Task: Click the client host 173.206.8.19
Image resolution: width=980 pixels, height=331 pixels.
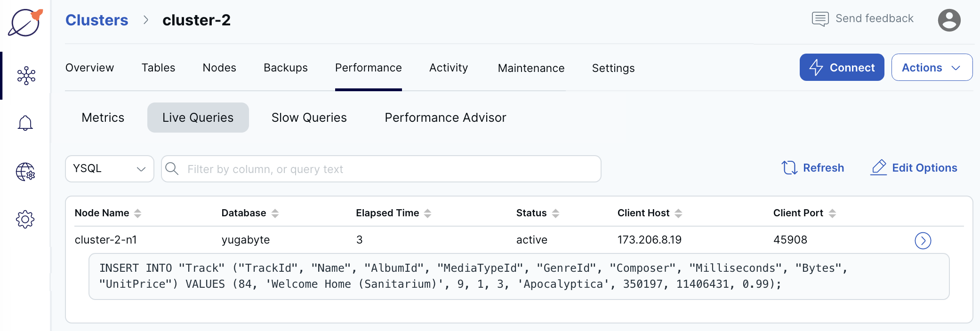Action: tap(650, 240)
